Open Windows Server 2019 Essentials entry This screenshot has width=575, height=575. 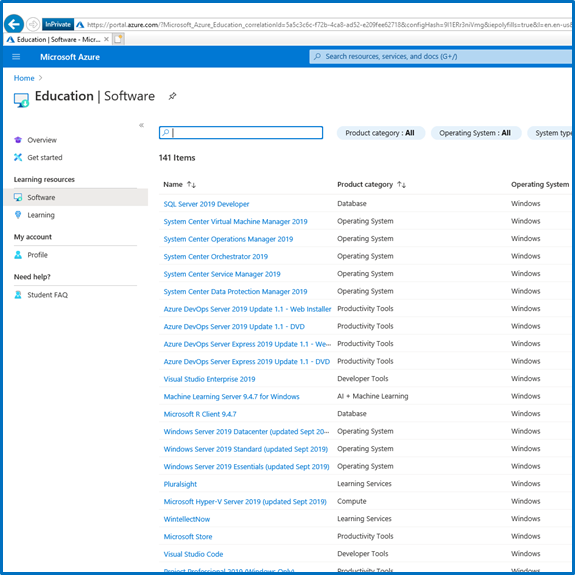tap(246, 467)
